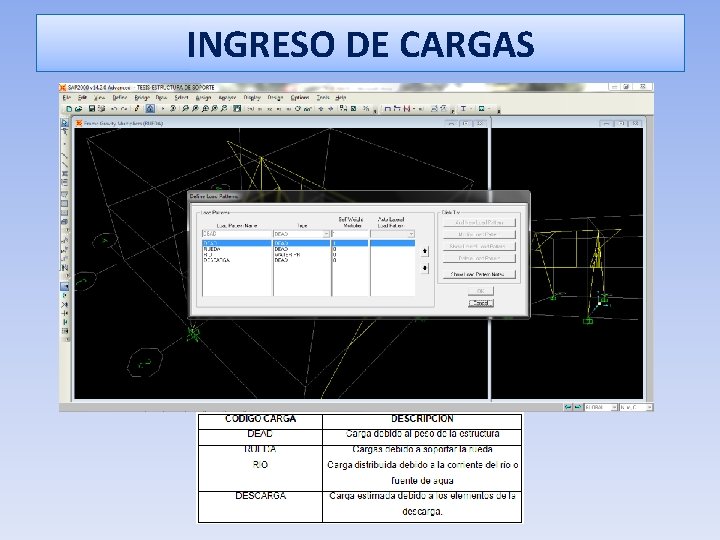Click the Redo toolbar icon
Image resolution: width=720 pixels, height=540 pixels.
coord(124,109)
